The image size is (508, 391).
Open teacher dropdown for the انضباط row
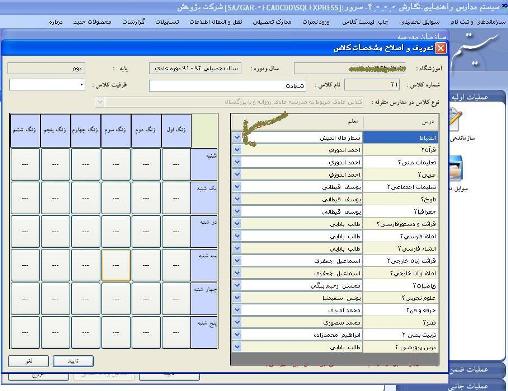pos(237,137)
